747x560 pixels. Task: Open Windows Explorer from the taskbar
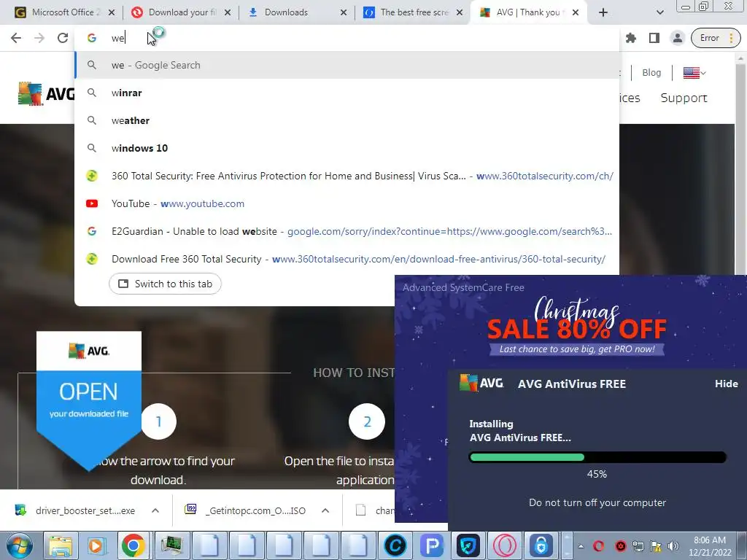[61, 545]
